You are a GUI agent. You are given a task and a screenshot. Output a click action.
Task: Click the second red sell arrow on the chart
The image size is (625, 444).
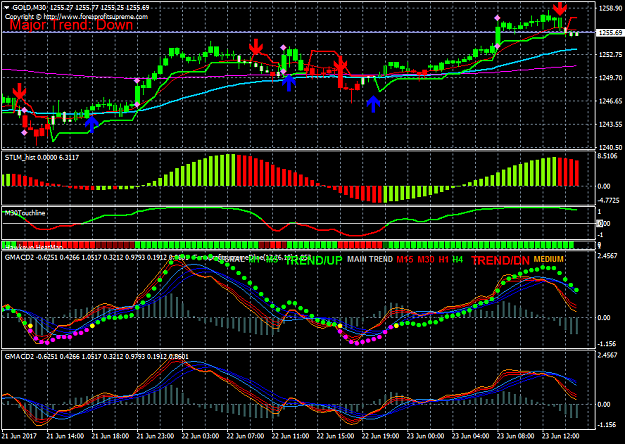(x=256, y=47)
